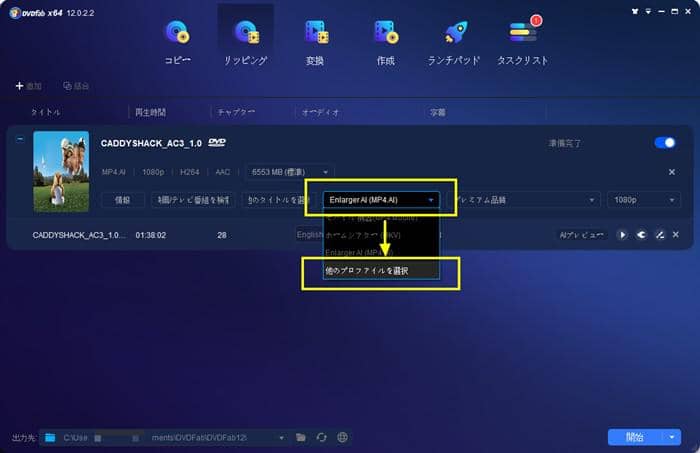Open the video edit icon on title row
700x453 pixels.
(x=659, y=235)
